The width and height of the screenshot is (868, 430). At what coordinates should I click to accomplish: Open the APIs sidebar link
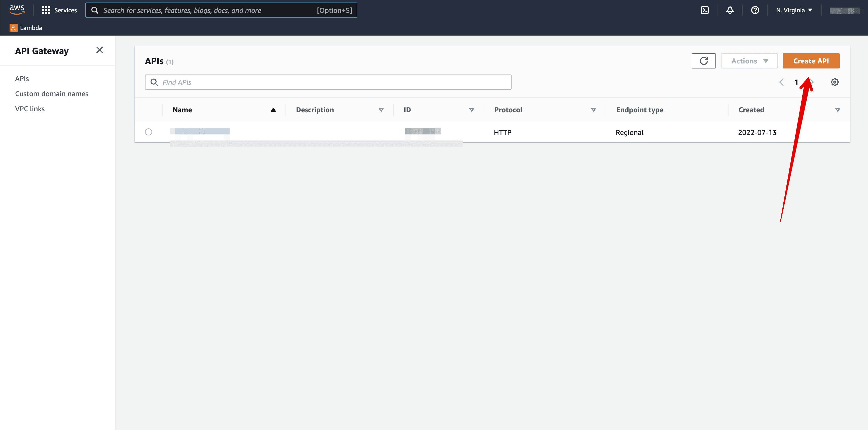[x=22, y=78]
